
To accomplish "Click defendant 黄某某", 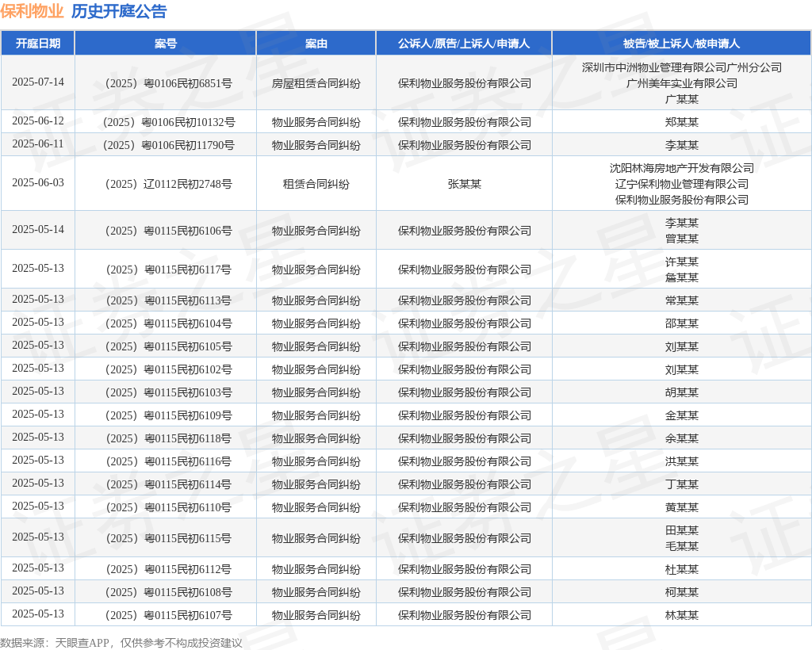I will point(681,507).
